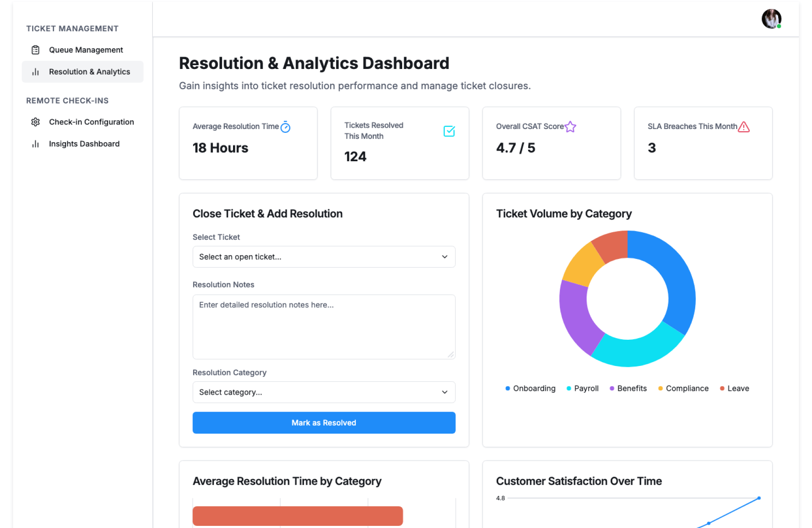
Task: Open the user avatar in the top right
Action: pos(771,19)
